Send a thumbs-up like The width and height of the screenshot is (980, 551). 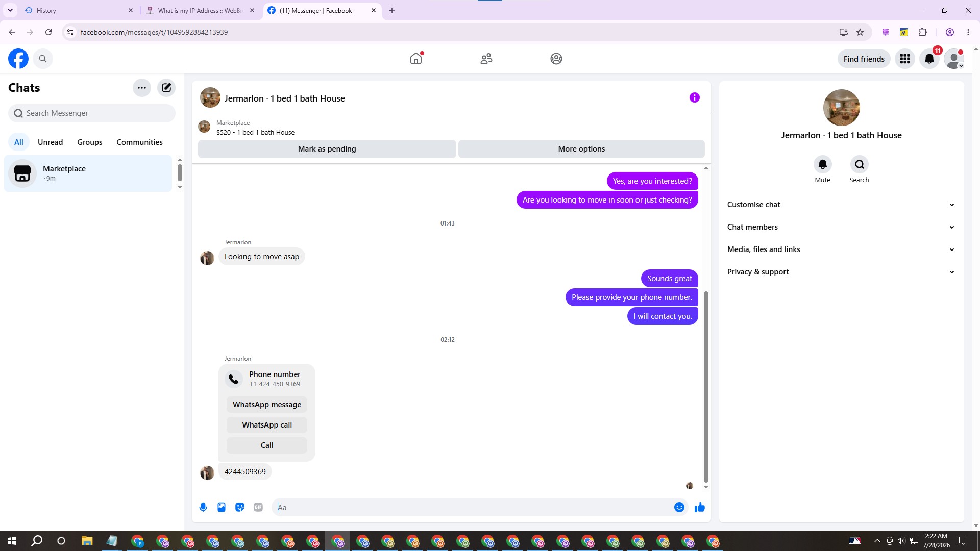(x=700, y=507)
